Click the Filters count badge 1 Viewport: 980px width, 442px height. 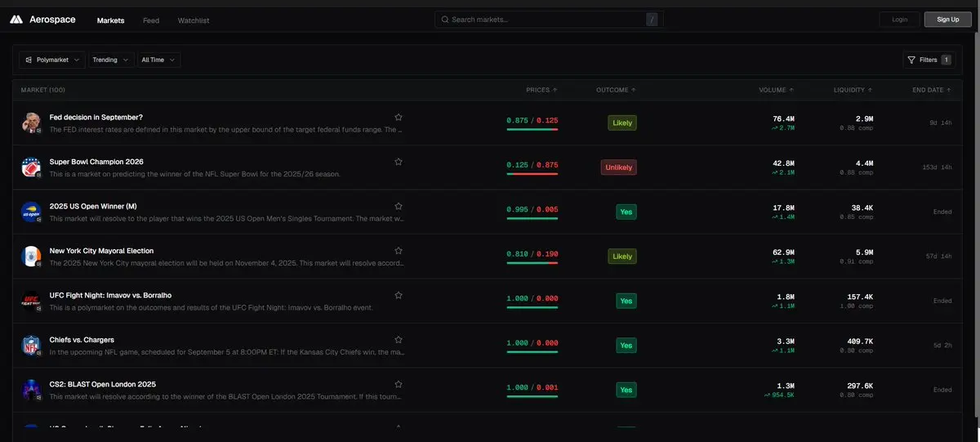(x=946, y=60)
